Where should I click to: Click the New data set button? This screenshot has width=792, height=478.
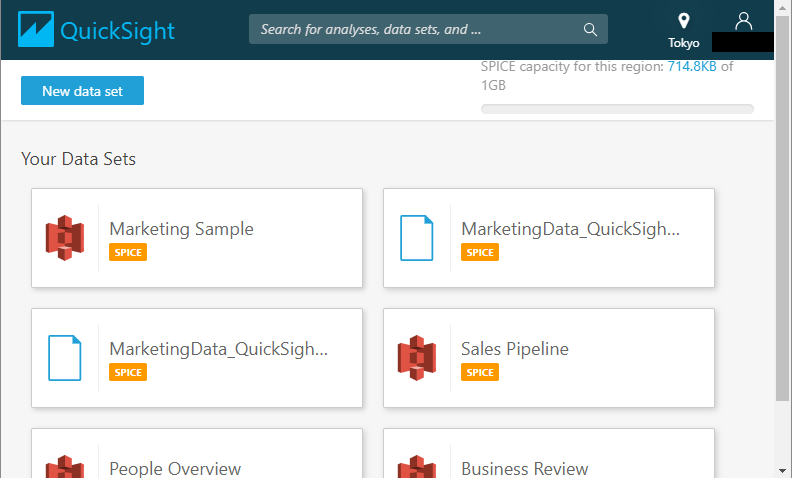(82, 91)
